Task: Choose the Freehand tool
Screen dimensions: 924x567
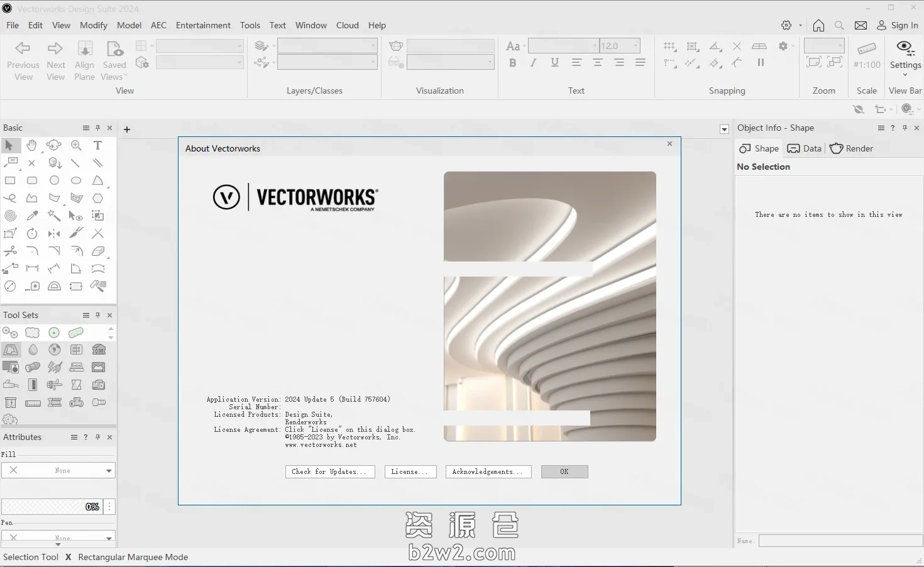Action: tap(10, 198)
